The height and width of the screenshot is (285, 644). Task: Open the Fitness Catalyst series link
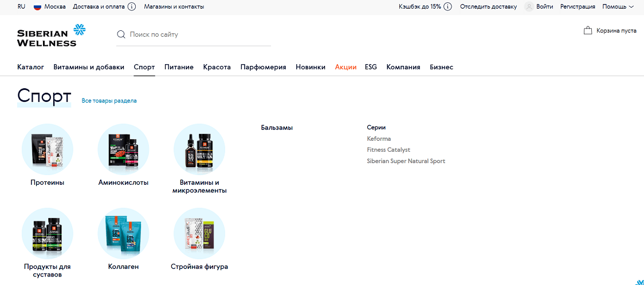pos(388,150)
